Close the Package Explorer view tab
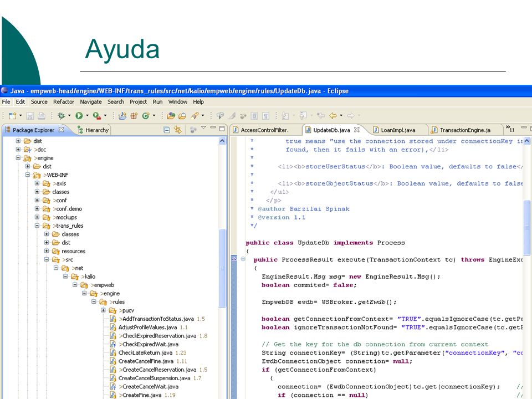532x399 pixels. tap(61, 130)
